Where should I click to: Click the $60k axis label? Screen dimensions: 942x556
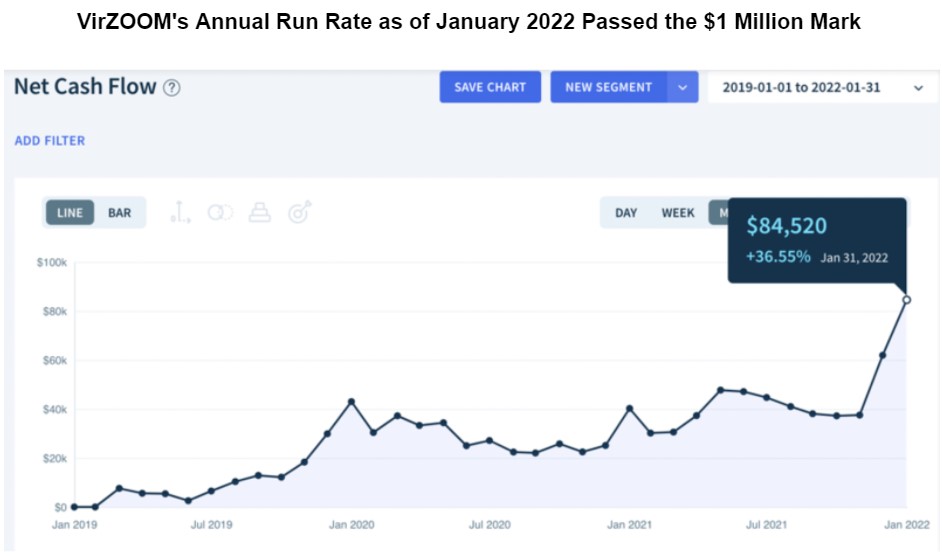(x=55, y=361)
